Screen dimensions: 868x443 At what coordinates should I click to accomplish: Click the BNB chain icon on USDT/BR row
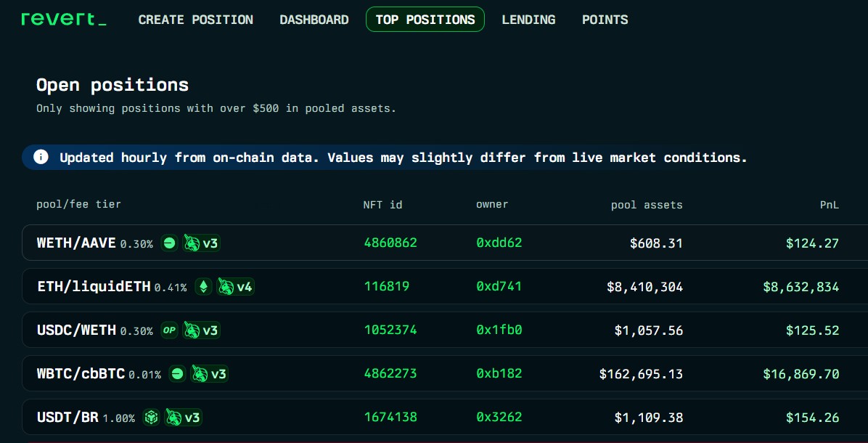[151, 418]
